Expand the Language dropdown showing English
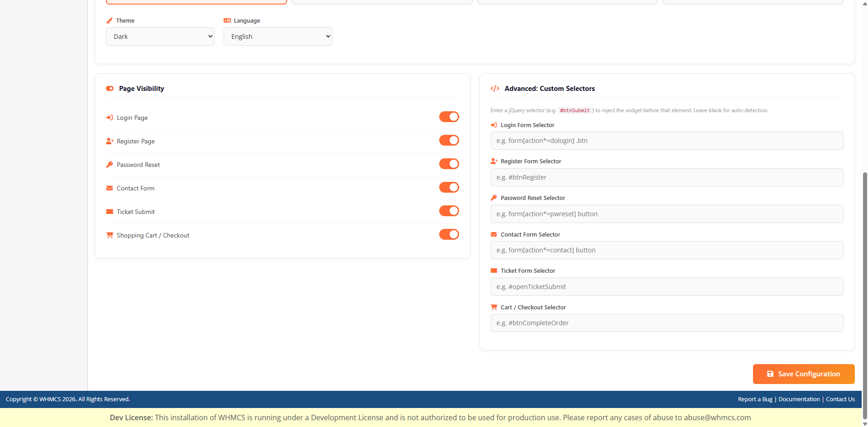This screenshot has height=427, width=868. tap(278, 37)
